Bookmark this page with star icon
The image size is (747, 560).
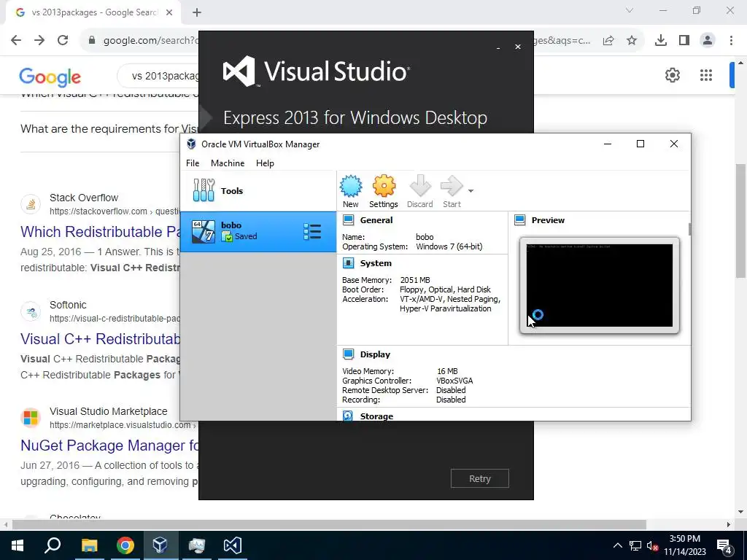click(632, 41)
